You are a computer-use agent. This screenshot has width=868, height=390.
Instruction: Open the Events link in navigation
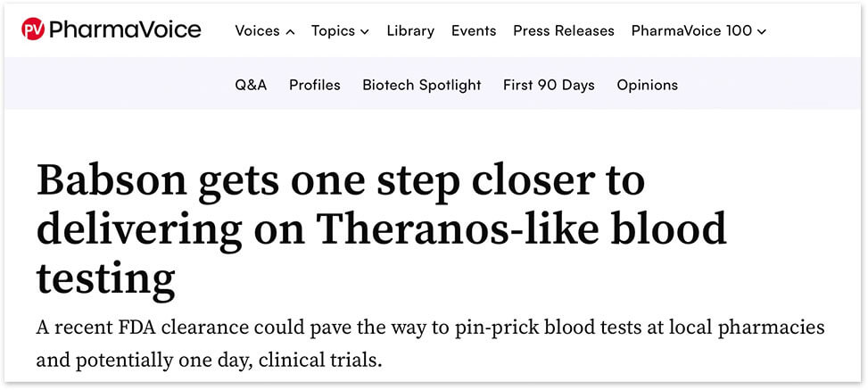coord(474,30)
